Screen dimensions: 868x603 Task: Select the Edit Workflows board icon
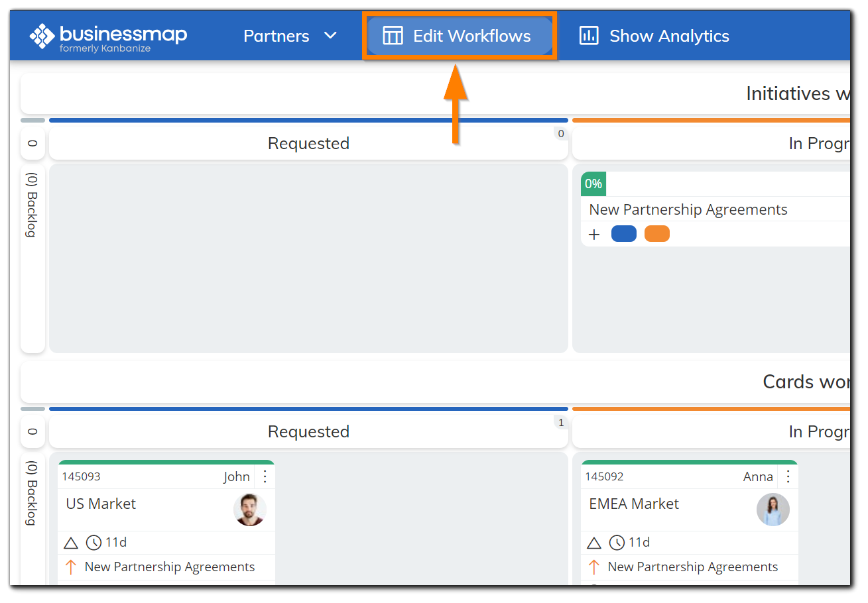(393, 36)
